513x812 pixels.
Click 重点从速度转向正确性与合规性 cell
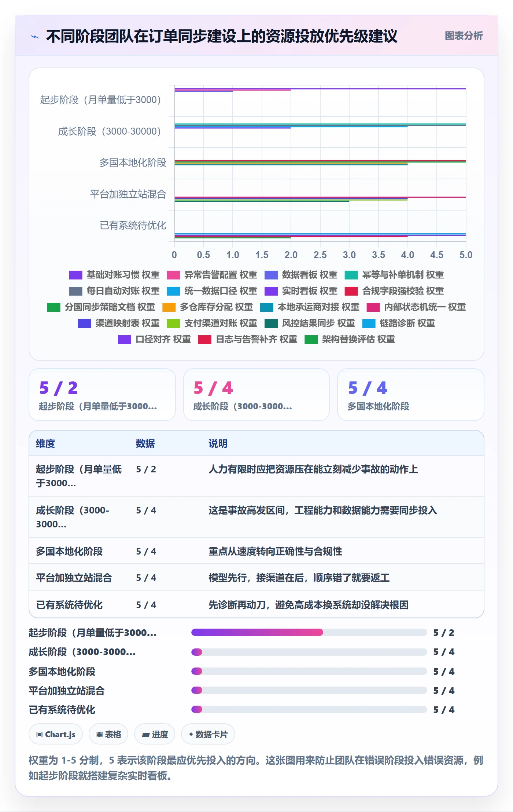tap(275, 551)
